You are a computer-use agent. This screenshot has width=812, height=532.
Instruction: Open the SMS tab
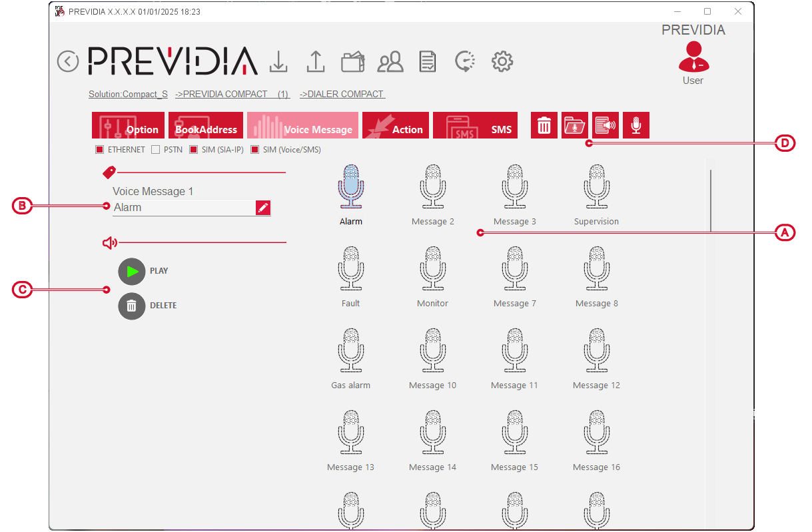pos(475,125)
